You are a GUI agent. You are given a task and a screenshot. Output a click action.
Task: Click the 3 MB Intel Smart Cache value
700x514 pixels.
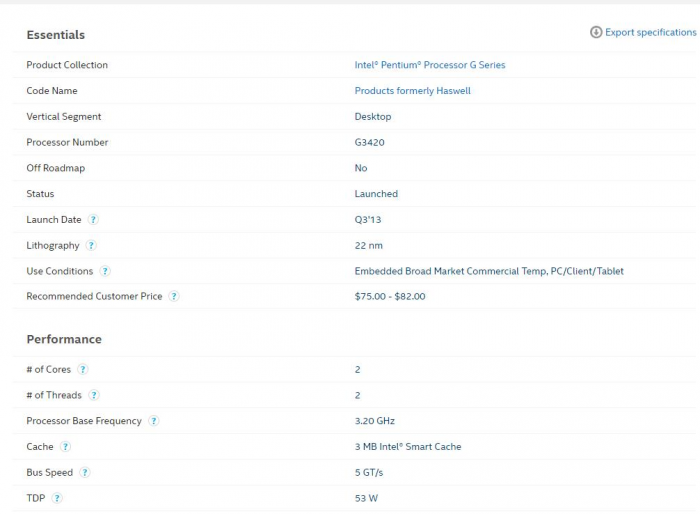pyautogui.click(x=408, y=447)
